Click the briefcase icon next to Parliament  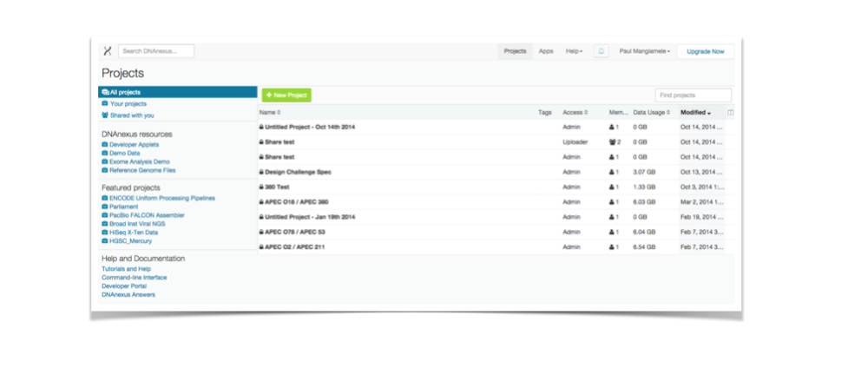coord(105,207)
